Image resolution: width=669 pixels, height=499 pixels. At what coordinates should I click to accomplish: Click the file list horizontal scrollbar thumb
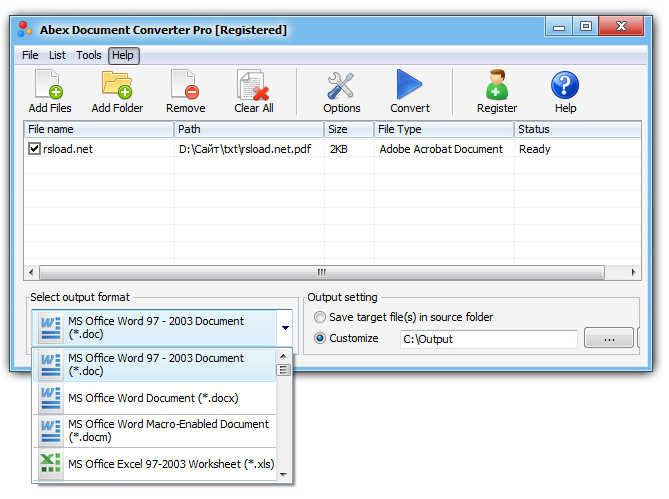[x=322, y=272]
